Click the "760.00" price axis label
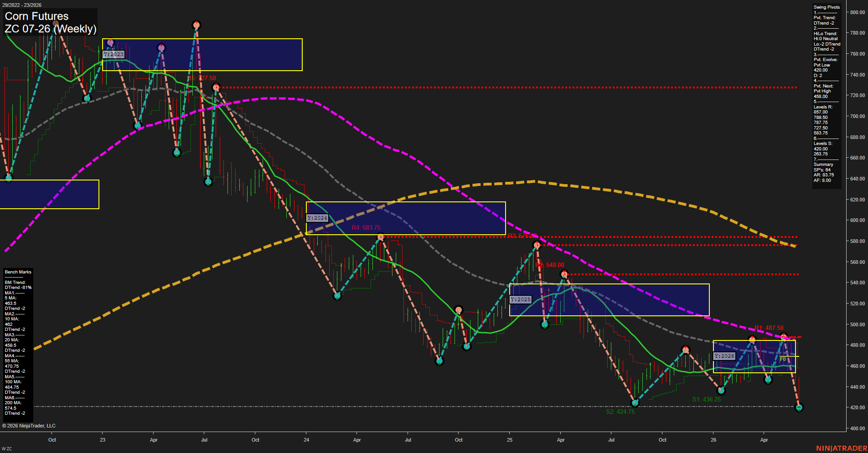Image resolution: width=868 pixels, height=453 pixels. [858, 54]
